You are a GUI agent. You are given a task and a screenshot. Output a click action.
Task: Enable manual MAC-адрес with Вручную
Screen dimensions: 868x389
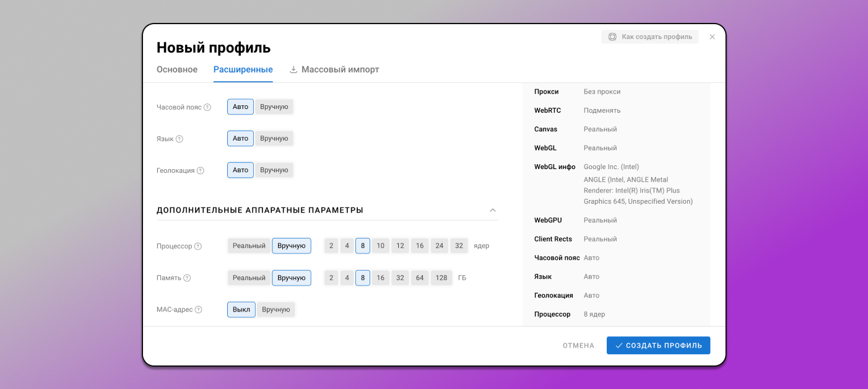(x=276, y=309)
